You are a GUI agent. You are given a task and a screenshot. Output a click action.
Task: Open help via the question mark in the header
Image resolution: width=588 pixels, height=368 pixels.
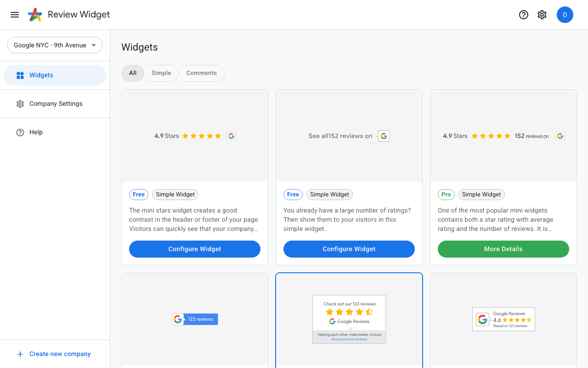point(524,15)
